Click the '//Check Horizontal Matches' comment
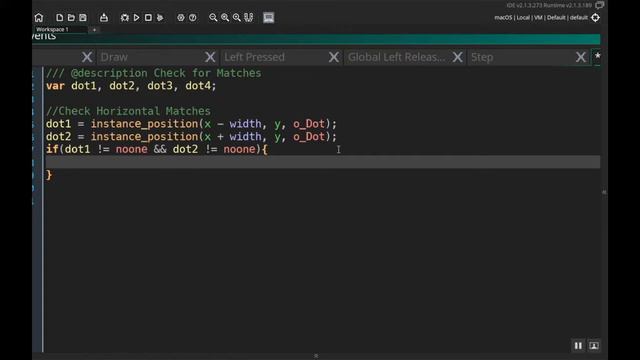The width and height of the screenshot is (640, 360). 128,111
